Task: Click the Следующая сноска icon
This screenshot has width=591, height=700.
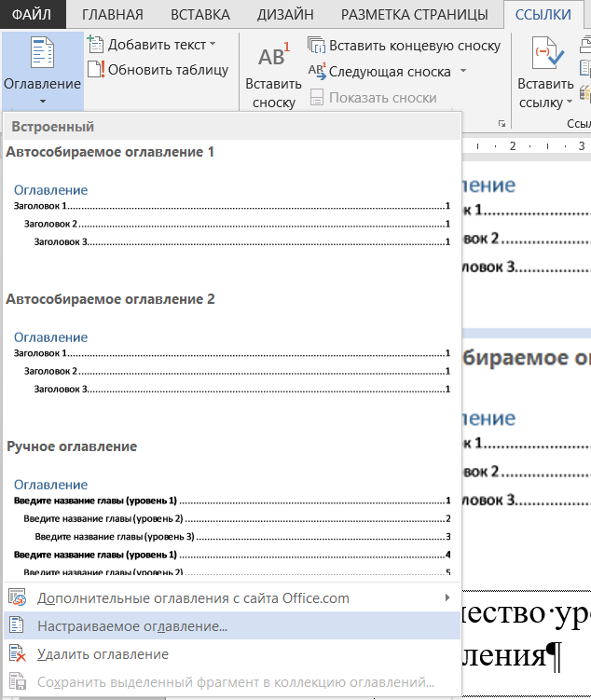Action: (x=317, y=71)
